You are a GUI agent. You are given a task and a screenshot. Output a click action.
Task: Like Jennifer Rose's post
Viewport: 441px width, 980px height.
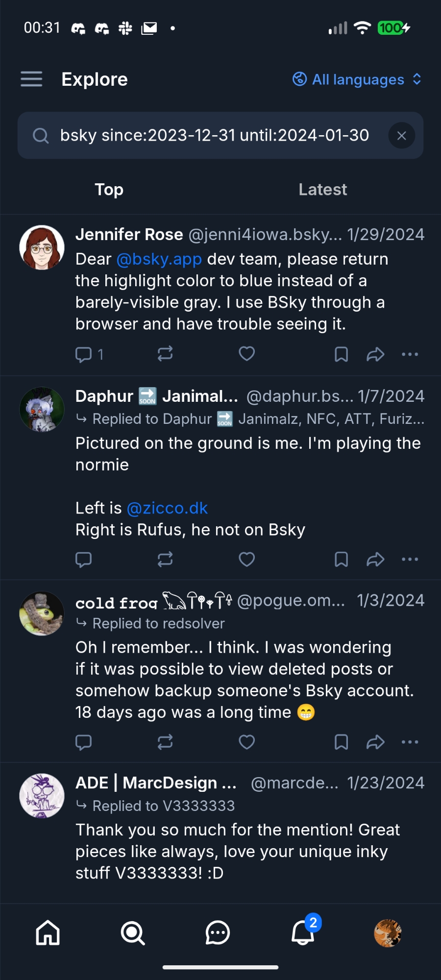pos(246,354)
